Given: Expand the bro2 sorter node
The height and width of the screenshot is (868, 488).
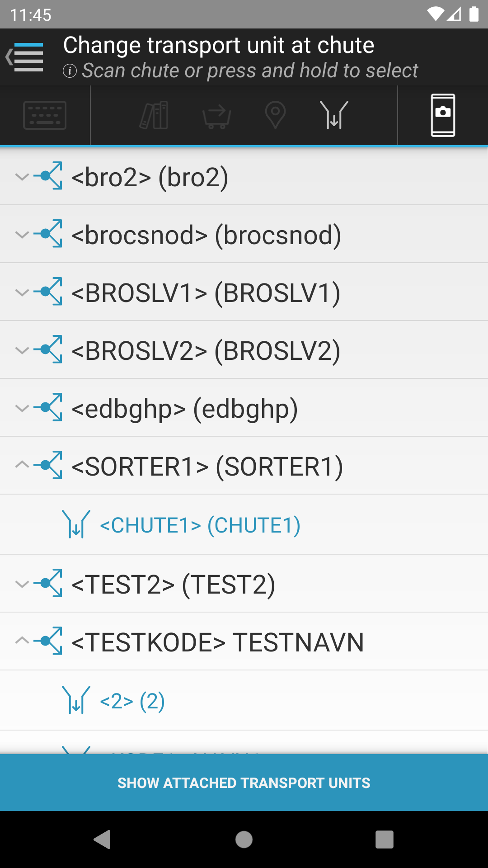Looking at the screenshot, I should 22,176.
